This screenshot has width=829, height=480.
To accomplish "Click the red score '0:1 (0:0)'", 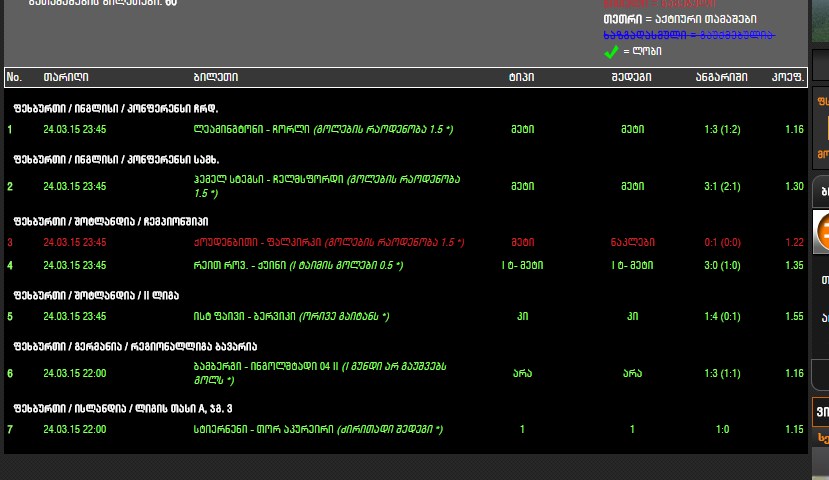I will coord(722,243).
